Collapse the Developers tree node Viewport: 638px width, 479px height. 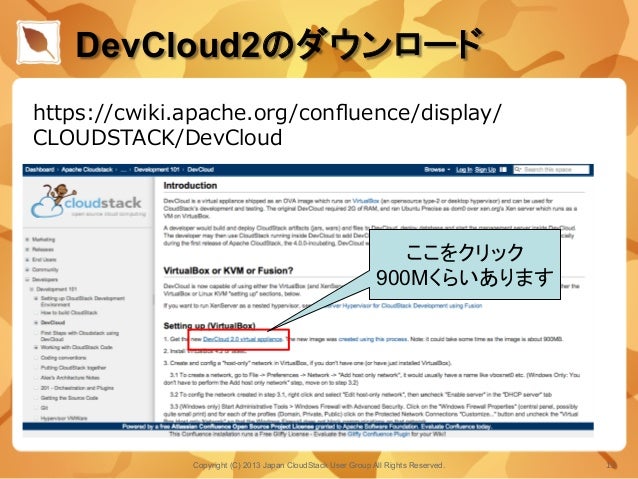click(27, 280)
